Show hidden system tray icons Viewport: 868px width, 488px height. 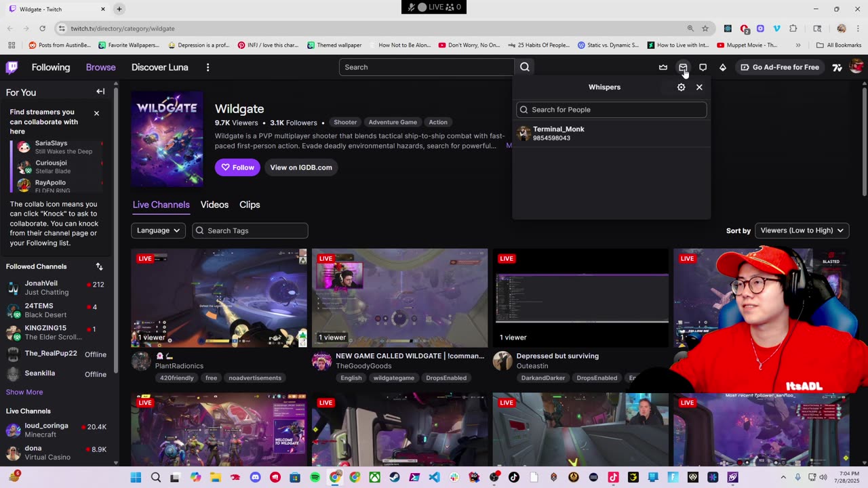785,477
